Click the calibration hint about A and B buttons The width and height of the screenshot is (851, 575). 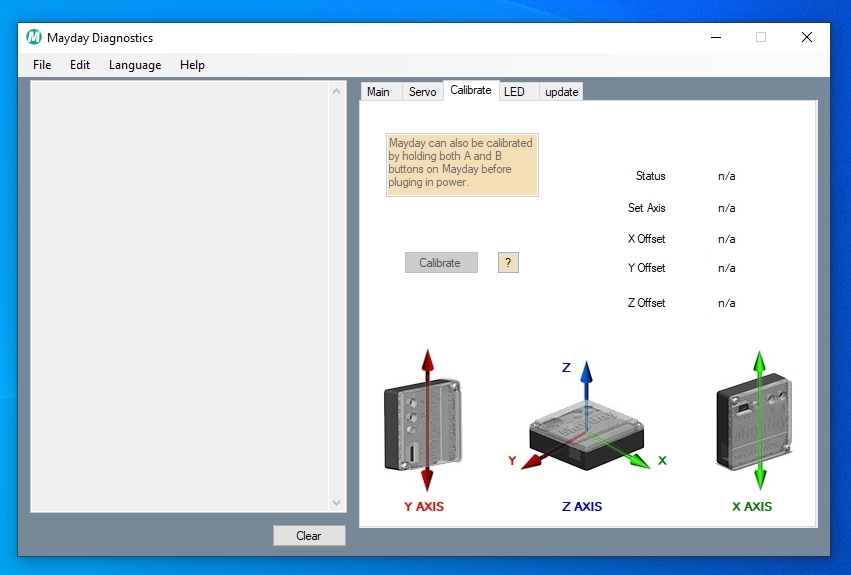click(462, 165)
